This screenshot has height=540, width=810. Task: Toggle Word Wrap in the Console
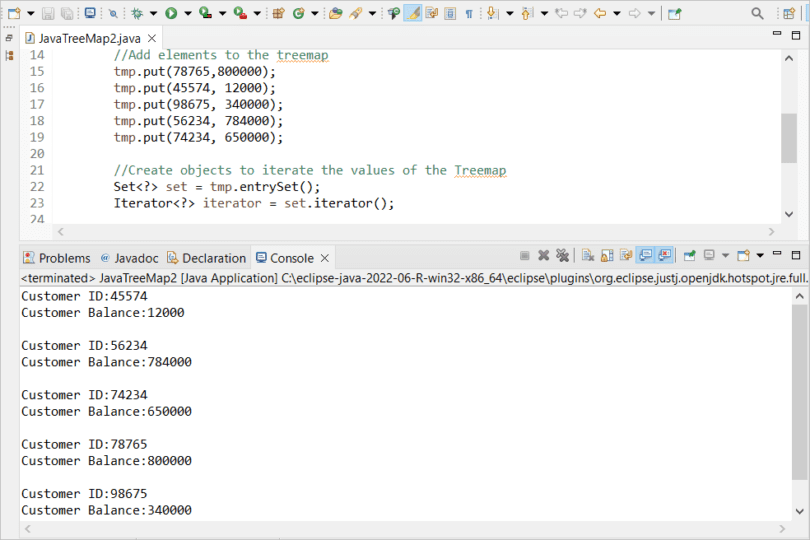pos(626,255)
